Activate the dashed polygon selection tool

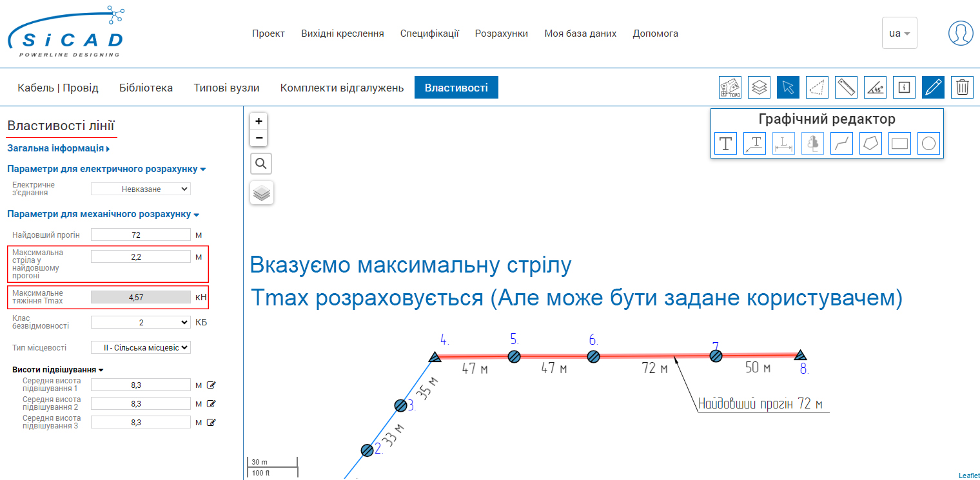817,87
